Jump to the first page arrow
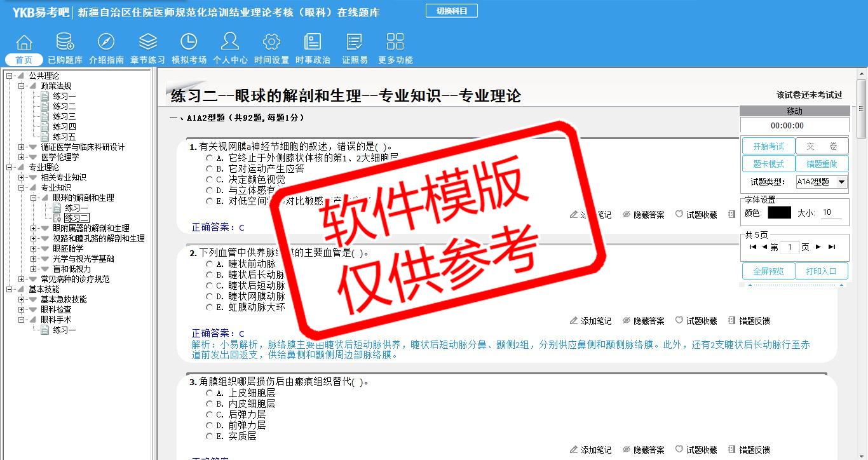The width and height of the screenshot is (868, 460). point(753,247)
